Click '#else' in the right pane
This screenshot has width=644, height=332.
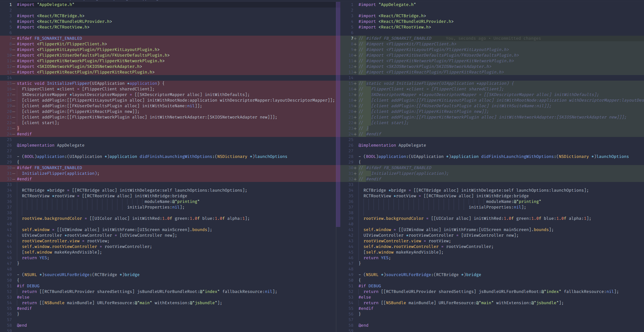pyautogui.click(x=365, y=297)
